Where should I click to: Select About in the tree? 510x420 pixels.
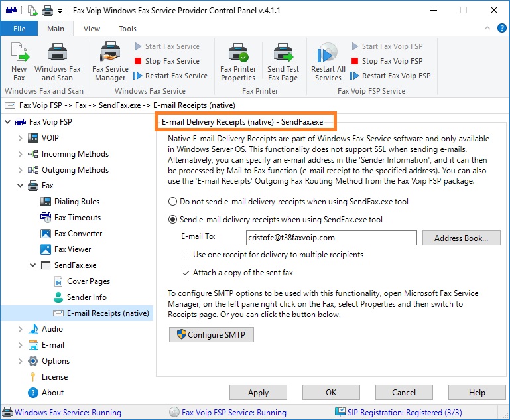point(52,393)
